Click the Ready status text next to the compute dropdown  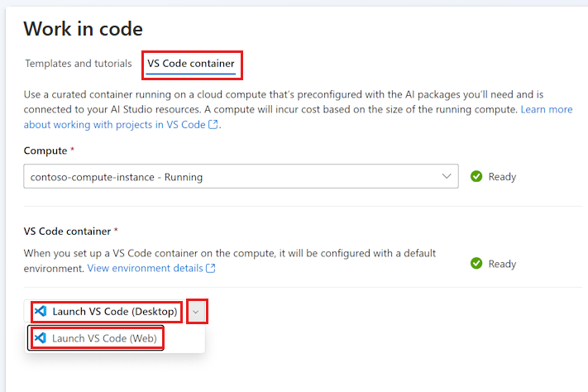[502, 177]
